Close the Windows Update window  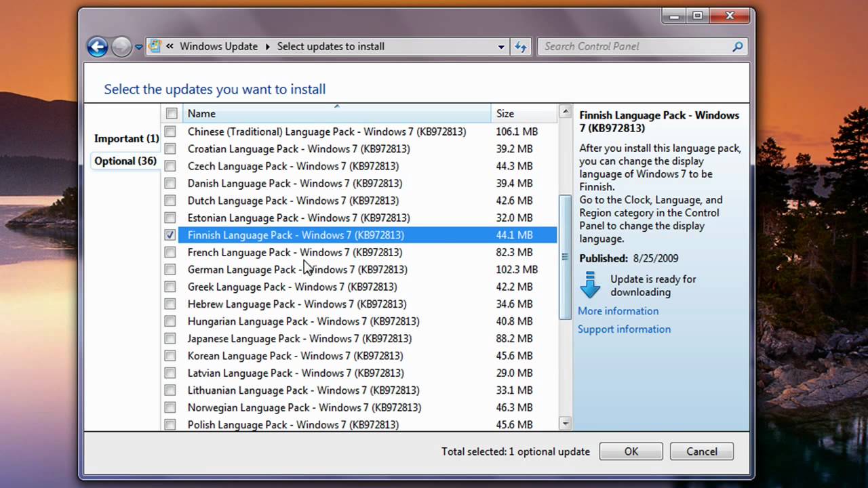[x=730, y=15]
